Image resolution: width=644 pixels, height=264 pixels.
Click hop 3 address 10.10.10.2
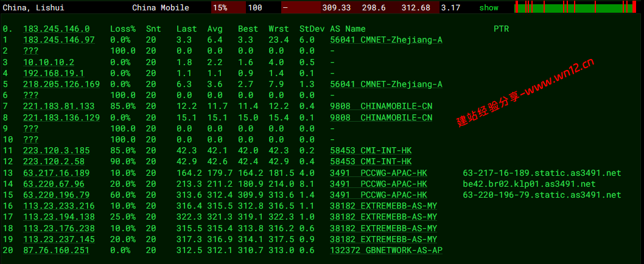[49, 62]
